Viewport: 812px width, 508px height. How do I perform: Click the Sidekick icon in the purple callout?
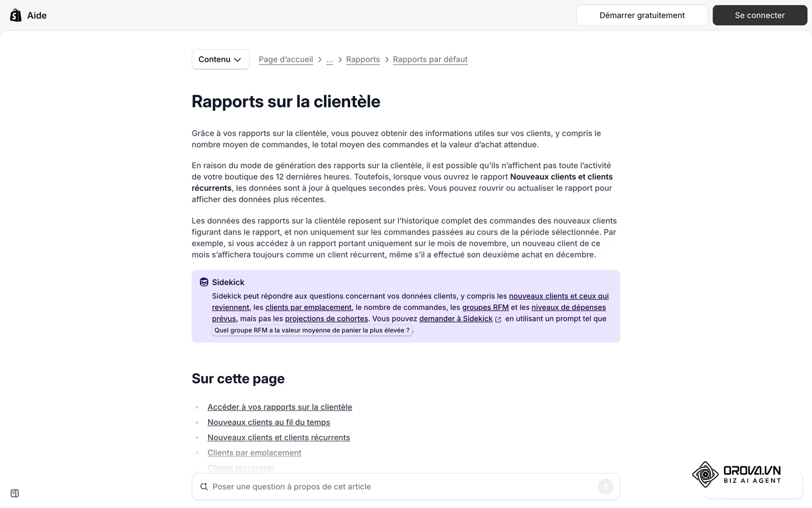(x=204, y=282)
